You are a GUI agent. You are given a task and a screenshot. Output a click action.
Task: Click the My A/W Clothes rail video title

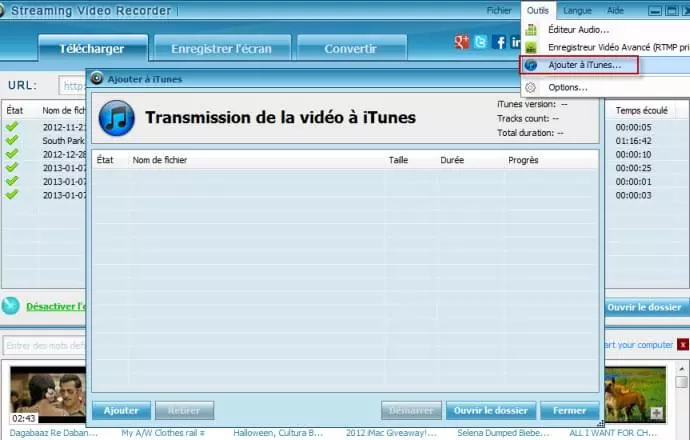click(163, 433)
